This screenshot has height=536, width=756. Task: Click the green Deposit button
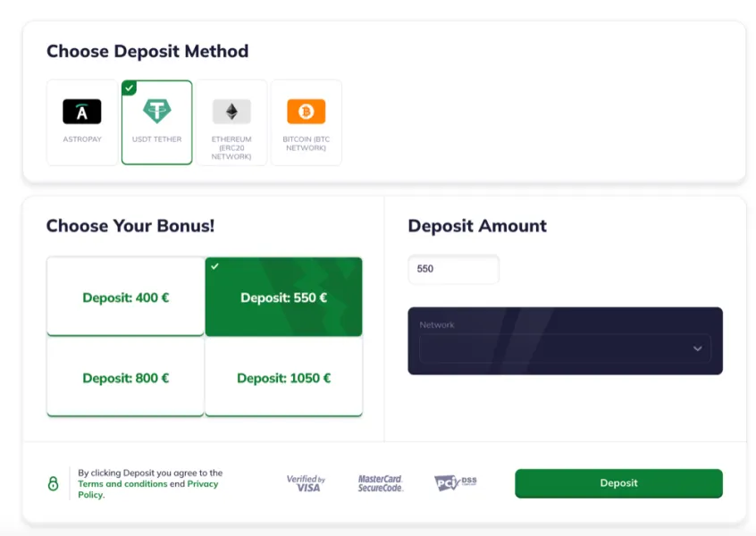(618, 483)
